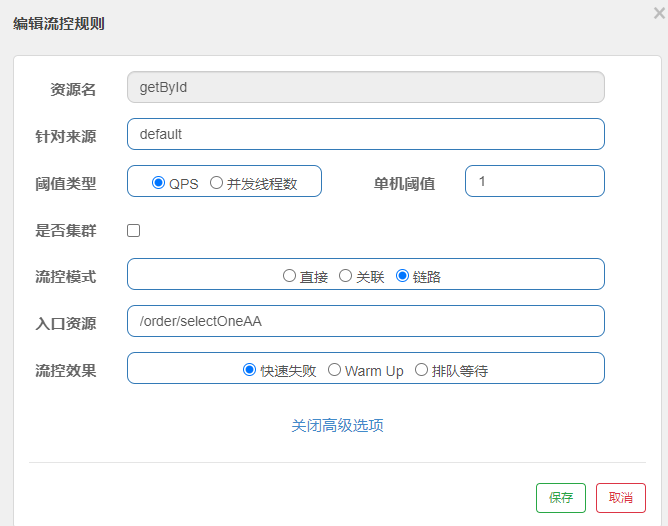This screenshot has height=526, width=668.
Task: Click the 资源名 field showing getById
Action: (366, 87)
